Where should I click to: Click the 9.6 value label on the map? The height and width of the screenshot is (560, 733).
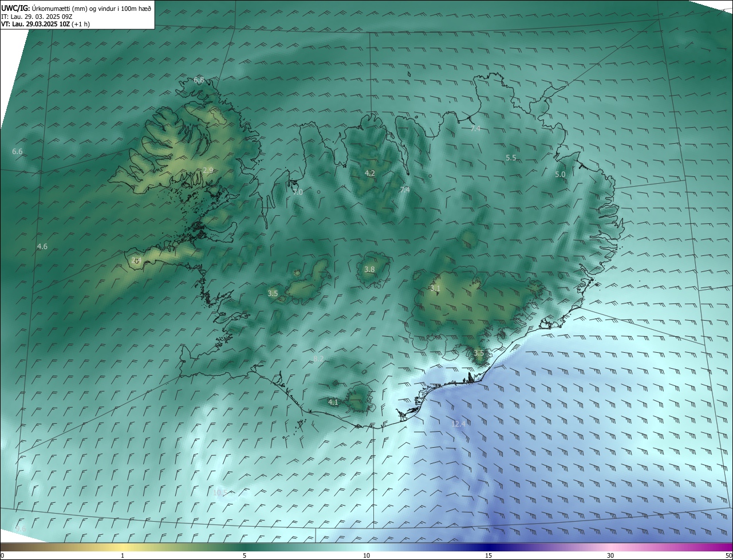[x=21, y=529]
